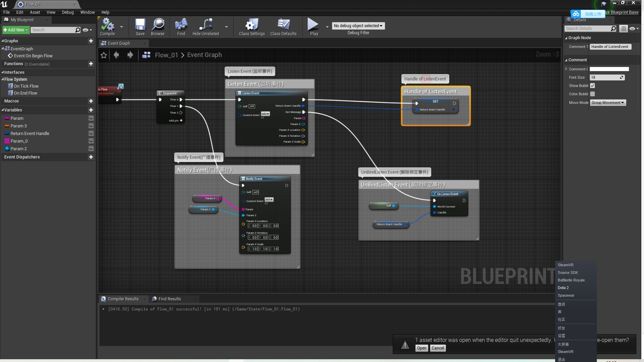Enable the Color Bubble checkbox

click(x=592, y=94)
